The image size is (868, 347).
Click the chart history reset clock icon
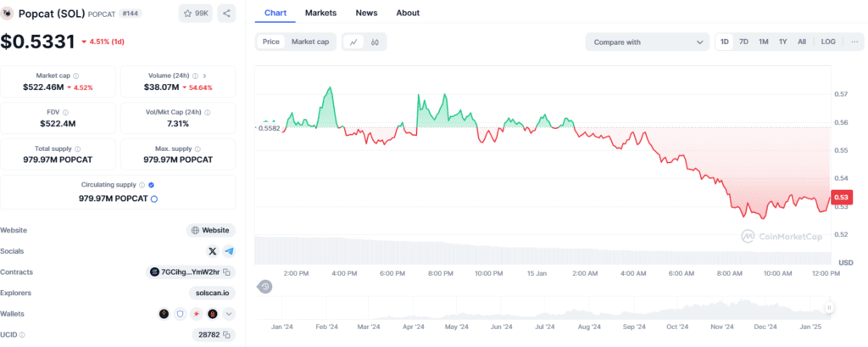pos(265,287)
